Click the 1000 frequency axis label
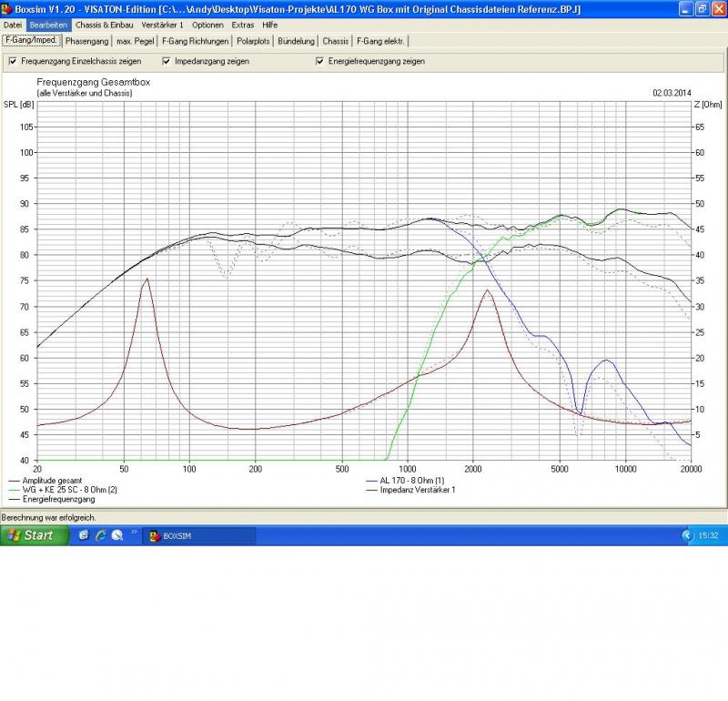The height and width of the screenshot is (701, 728). tap(407, 469)
